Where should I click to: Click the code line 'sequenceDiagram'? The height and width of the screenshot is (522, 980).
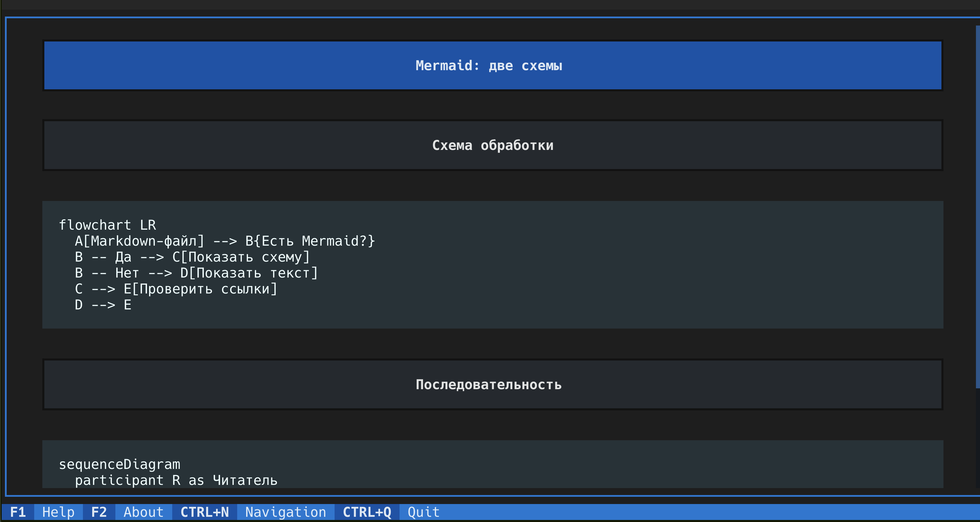click(x=119, y=465)
